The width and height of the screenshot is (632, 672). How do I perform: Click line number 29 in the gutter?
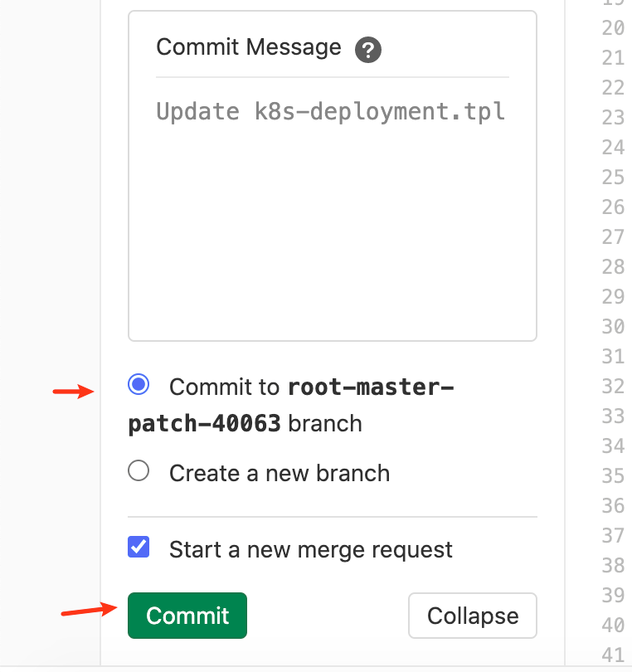(x=613, y=297)
